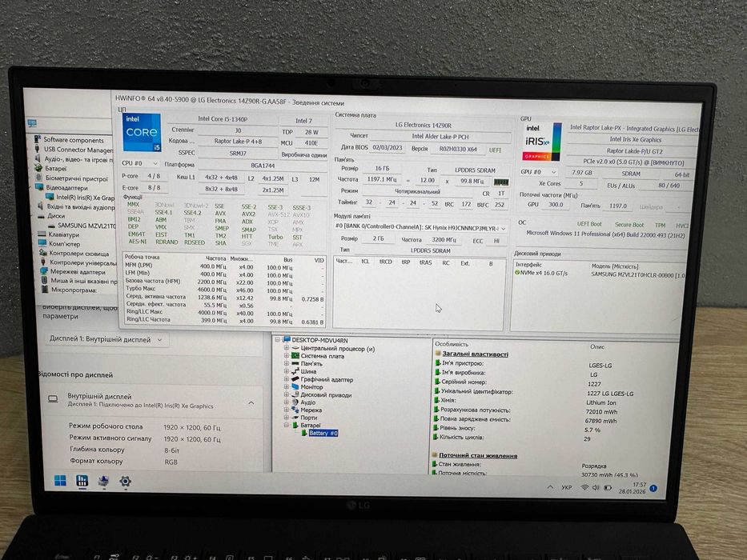Click the Software components icon in Device Manager
747x560 pixels.
pos(37,139)
